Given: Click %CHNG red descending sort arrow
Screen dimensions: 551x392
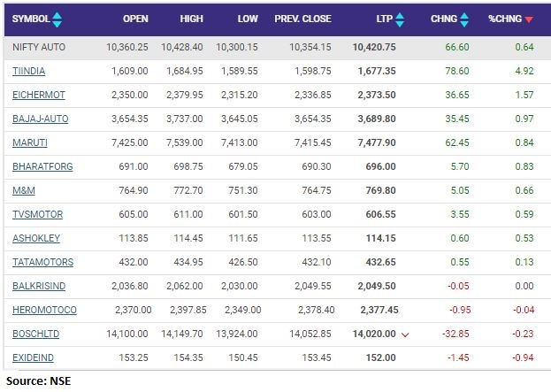Looking at the screenshot, I should (x=529, y=19).
